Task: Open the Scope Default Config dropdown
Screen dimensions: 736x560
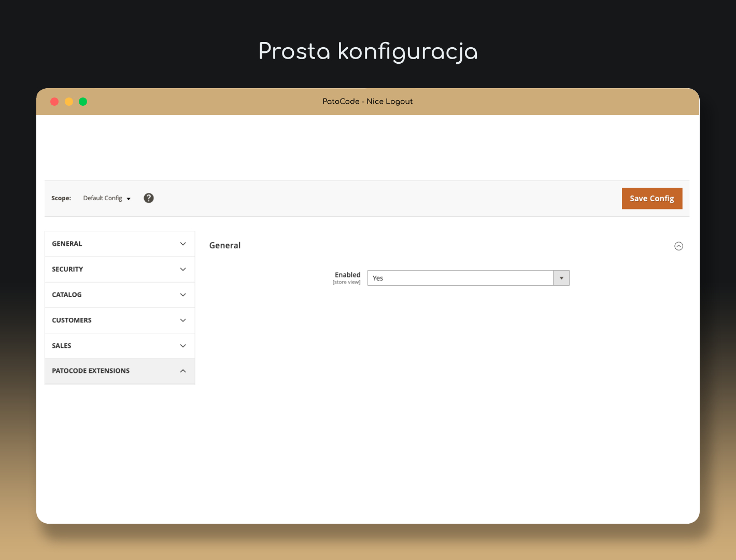Action: point(107,198)
